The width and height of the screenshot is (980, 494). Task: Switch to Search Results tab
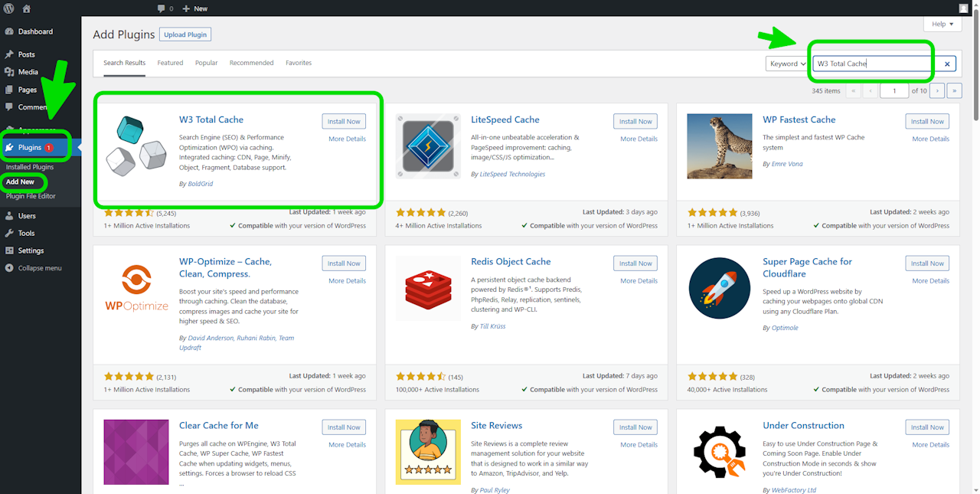point(125,63)
